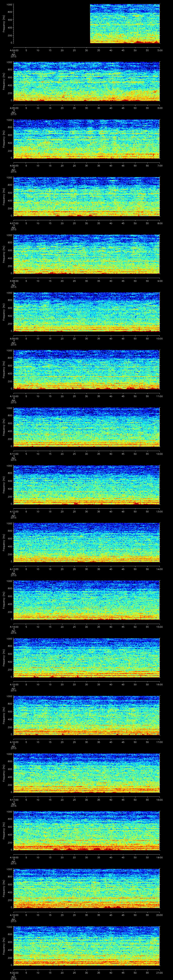Click the spectrogram panel starting at 4:10:00
The height and width of the screenshot is (980, 173).
tap(87, 370)
